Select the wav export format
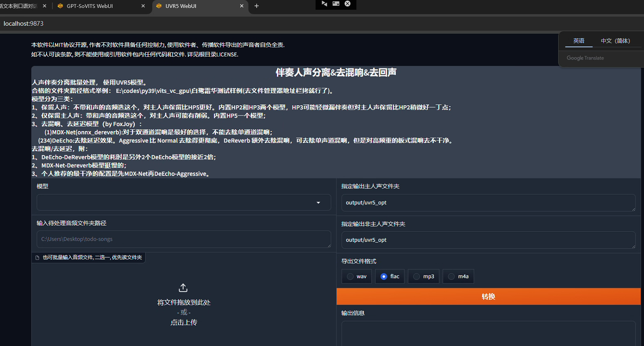The height and width of the screenshot is (346, 644). click(x=356, y=276)
